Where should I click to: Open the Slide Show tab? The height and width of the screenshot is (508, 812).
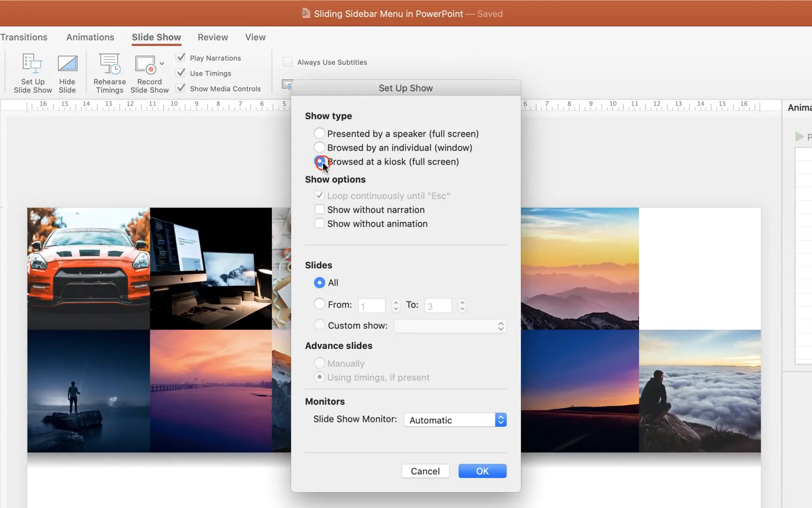coord(156,37)
